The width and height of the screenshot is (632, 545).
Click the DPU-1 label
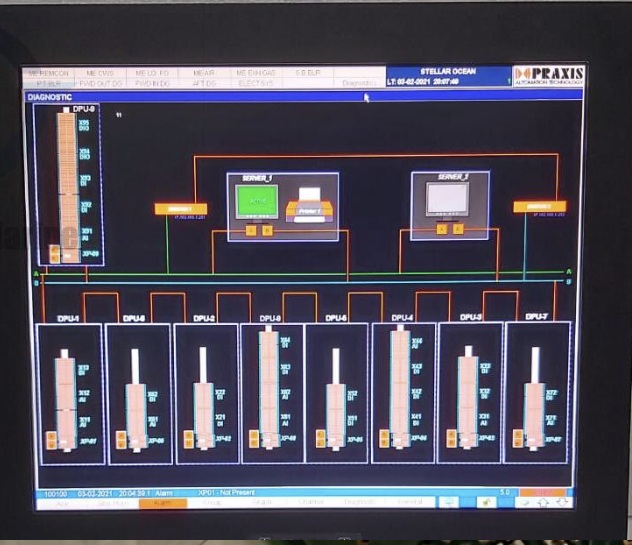[x=68, y=318]
